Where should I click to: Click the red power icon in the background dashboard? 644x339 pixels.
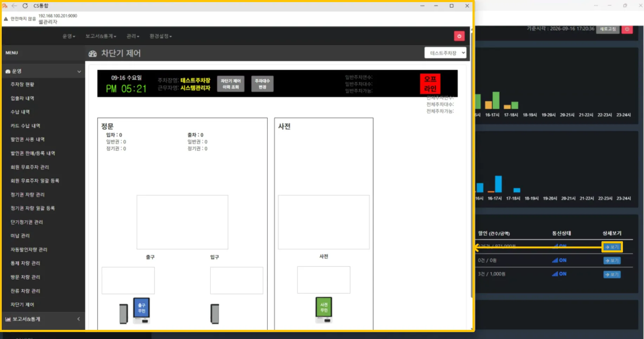(627, 29)
